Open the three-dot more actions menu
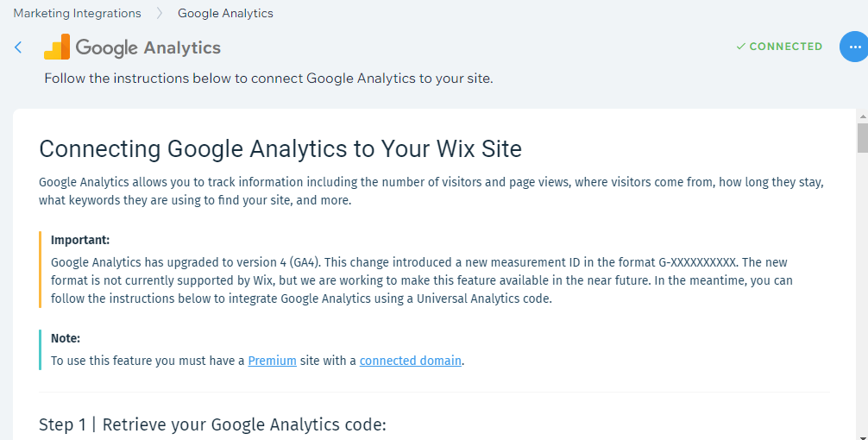 click(852, 47)
